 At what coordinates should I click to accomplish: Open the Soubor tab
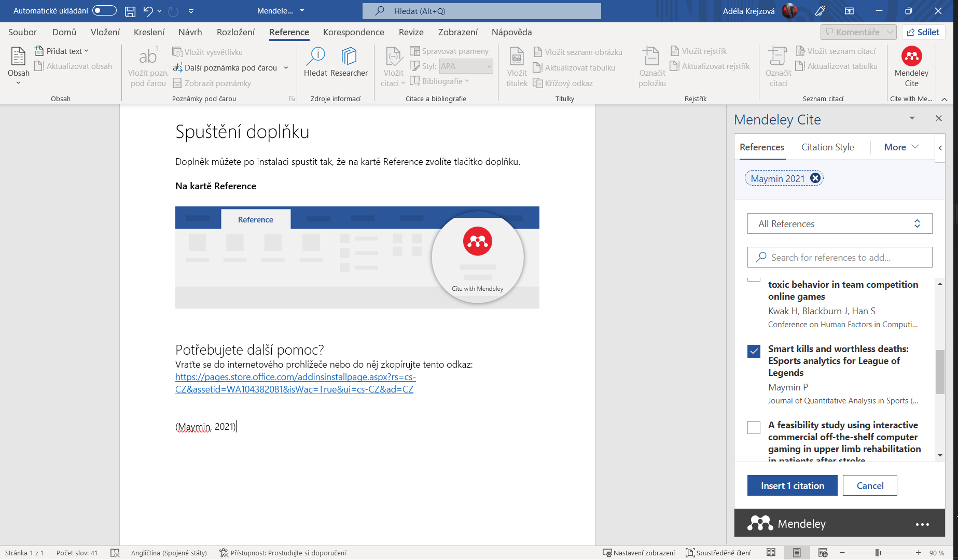tap(22, 32)
